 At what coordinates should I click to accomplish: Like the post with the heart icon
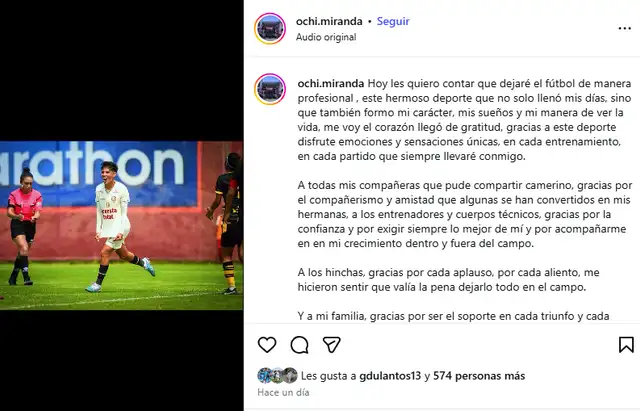coord(267,345)
